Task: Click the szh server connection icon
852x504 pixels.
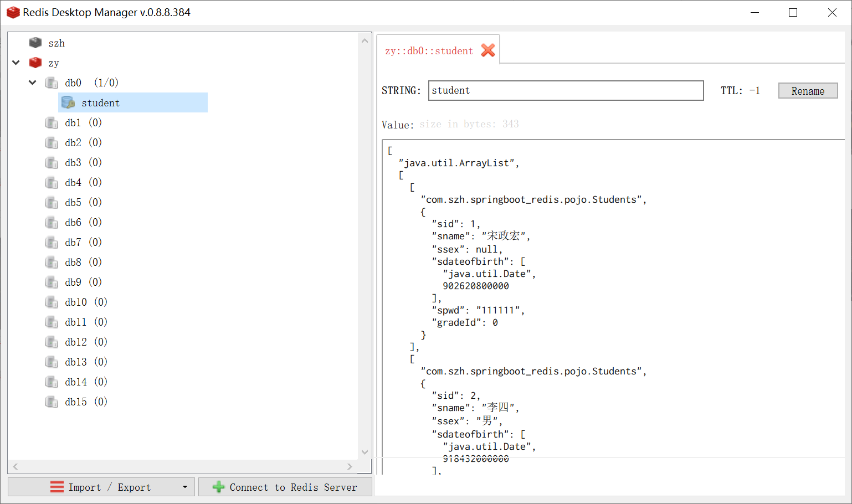Action: [x=35, y=43]
